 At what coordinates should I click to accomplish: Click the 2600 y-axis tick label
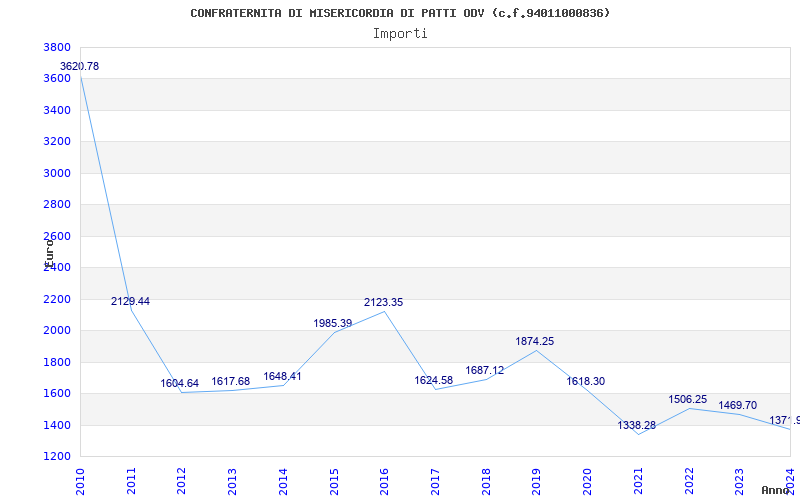point(57,236)
